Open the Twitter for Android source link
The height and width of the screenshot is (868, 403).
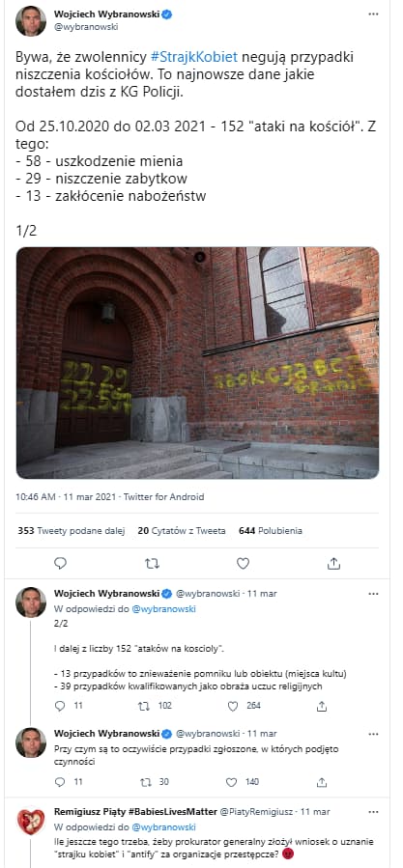tap(166, 497)
